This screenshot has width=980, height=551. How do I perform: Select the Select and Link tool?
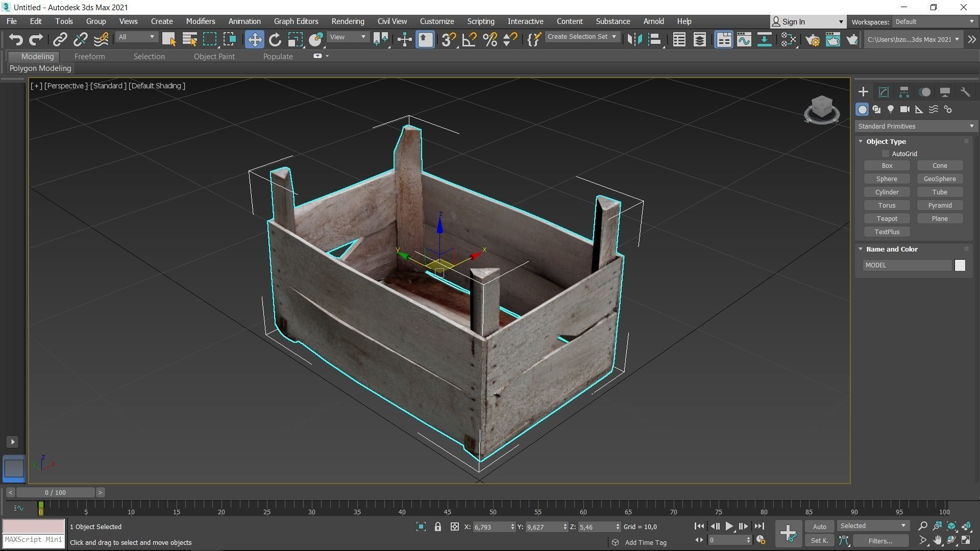point(60,39)
